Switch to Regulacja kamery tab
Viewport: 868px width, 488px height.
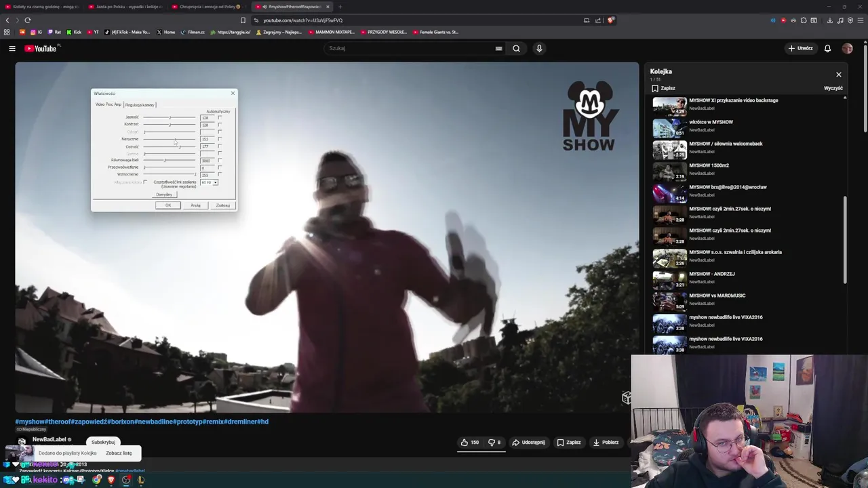click(x=140, y=105)
